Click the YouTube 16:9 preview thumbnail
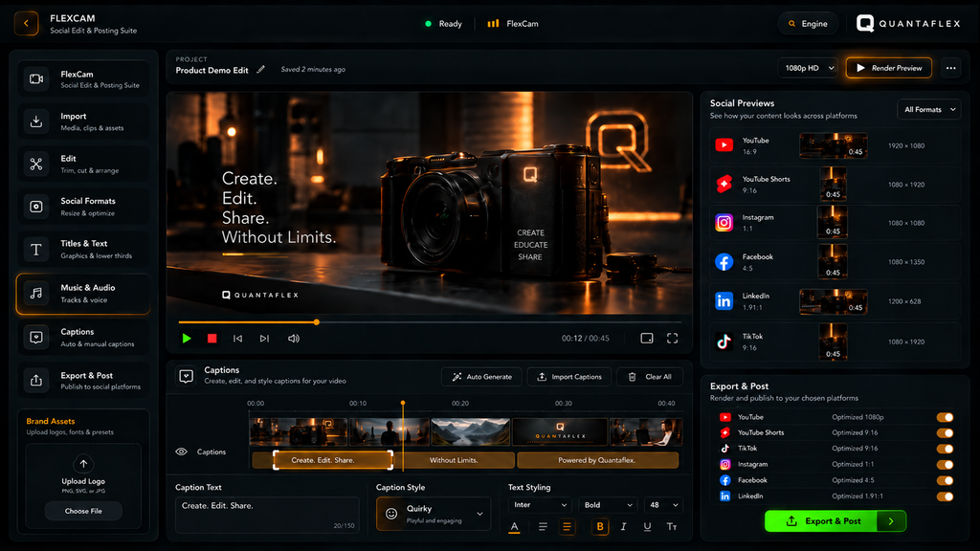This screenshot has width=980, height=551. click(834, 145)
